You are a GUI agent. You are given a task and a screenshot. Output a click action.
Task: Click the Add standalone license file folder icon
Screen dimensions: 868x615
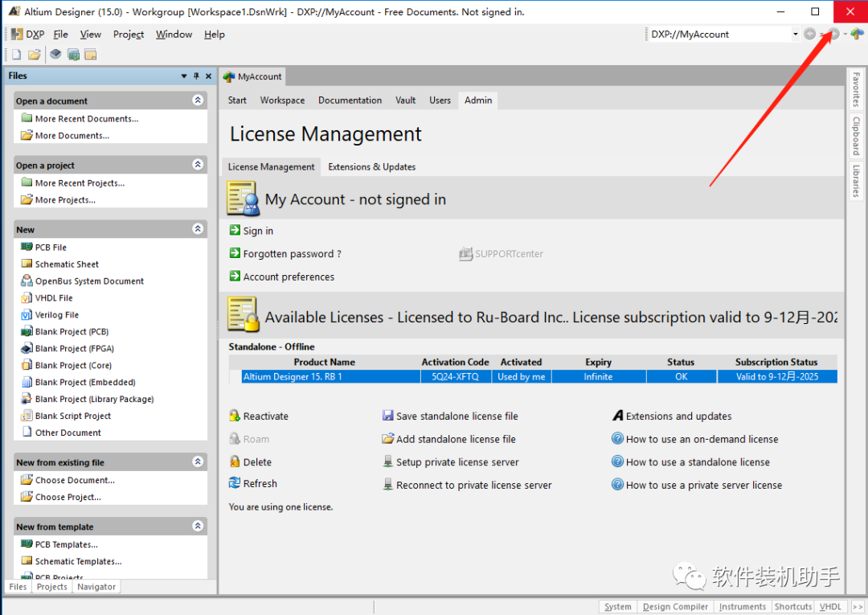point(387,438)
